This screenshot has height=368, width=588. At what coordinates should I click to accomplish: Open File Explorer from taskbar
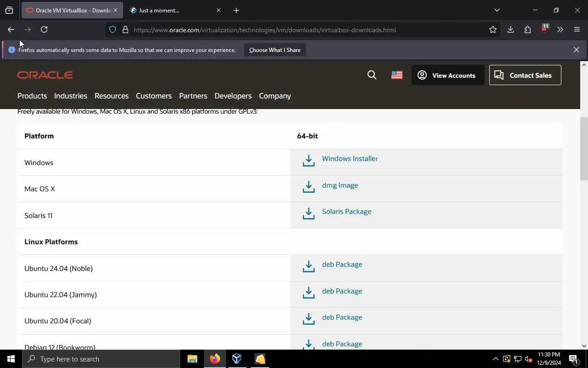click(x=192, y=359)
